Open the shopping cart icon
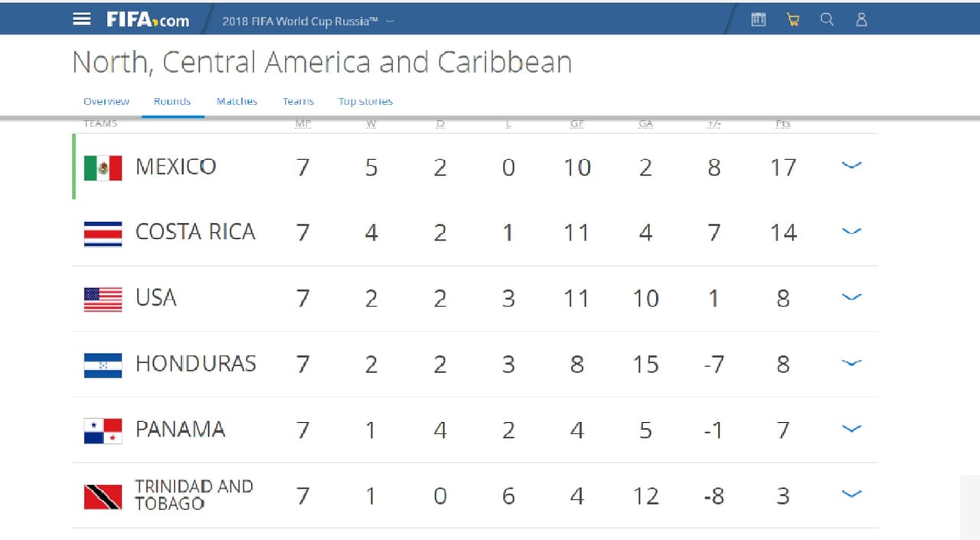The width and height of the screenshot is (980, 540). tap(792, 20)
